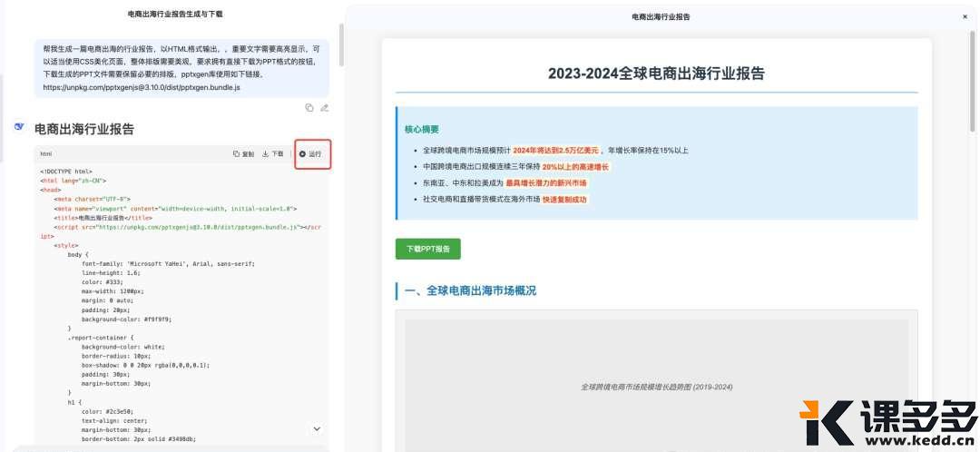
Task: Edit the user prompt message
Action: 324,107
